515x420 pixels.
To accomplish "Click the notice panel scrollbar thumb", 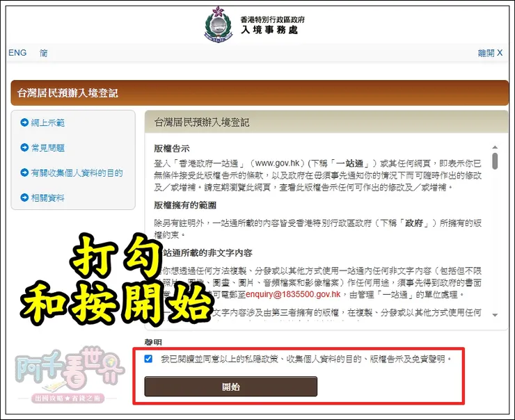I will [x=495, y=161].
